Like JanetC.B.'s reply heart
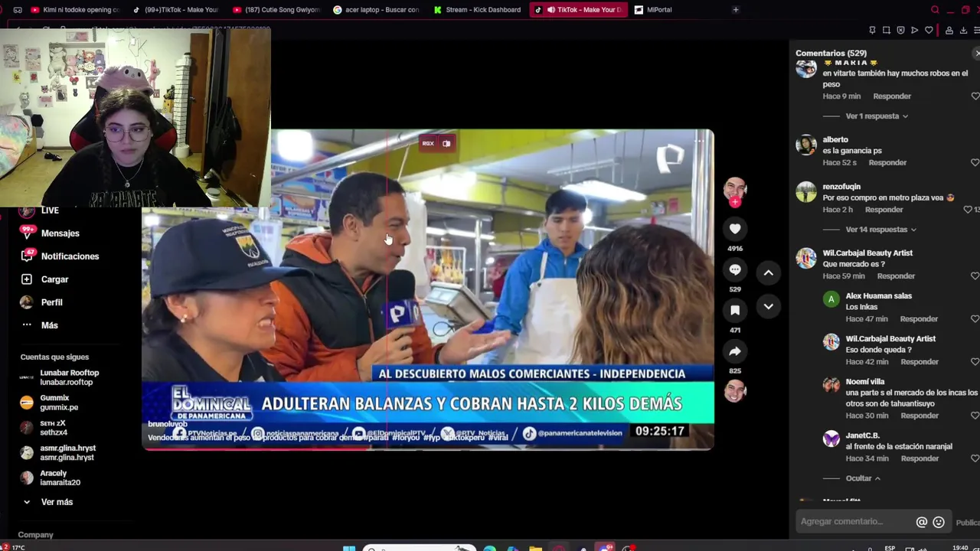The width and height of the screenshot is (980, 551). point(975,458)
